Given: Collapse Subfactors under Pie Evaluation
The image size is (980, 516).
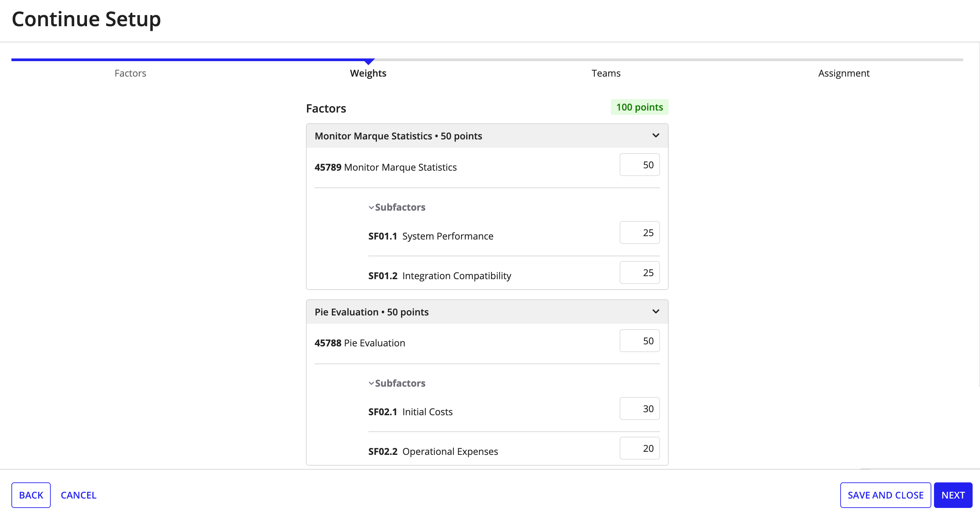Looking at the screenshot, I should point(397,383).
